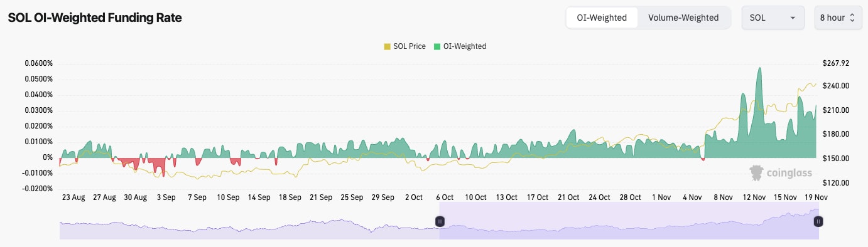
Task: Click the 0.0300% y-axis label
Action: point(39,110)
